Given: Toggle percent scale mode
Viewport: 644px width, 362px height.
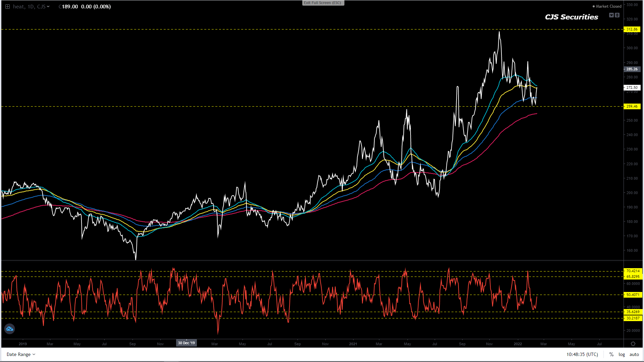Looking at the screenshot, I should click(611, 354).
